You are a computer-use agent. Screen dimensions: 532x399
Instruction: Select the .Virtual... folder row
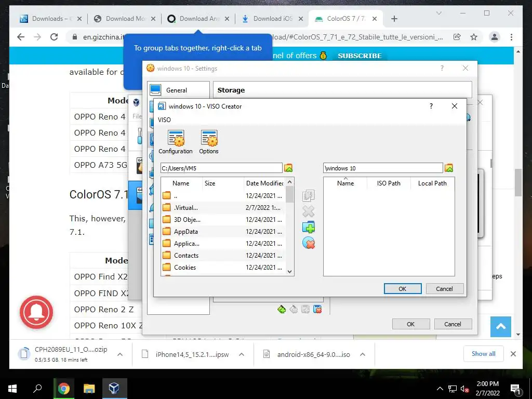click(223, 208)
